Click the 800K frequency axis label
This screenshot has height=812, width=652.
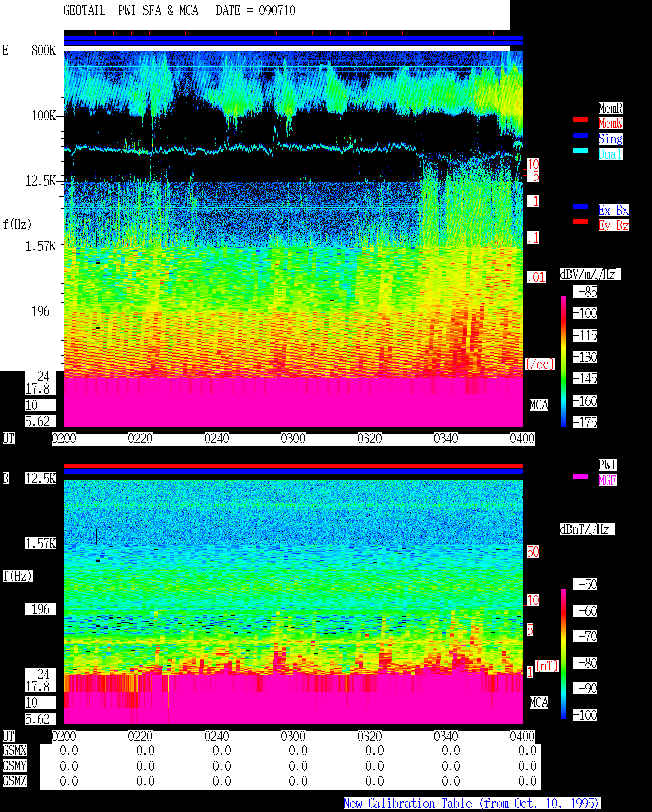coord(43,50)
